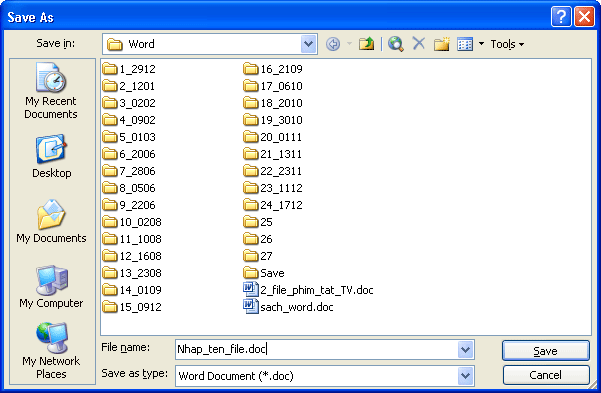This screenshot has height=393, width=601.
Task: Select folder 12_1608
Action: [132, 256]
